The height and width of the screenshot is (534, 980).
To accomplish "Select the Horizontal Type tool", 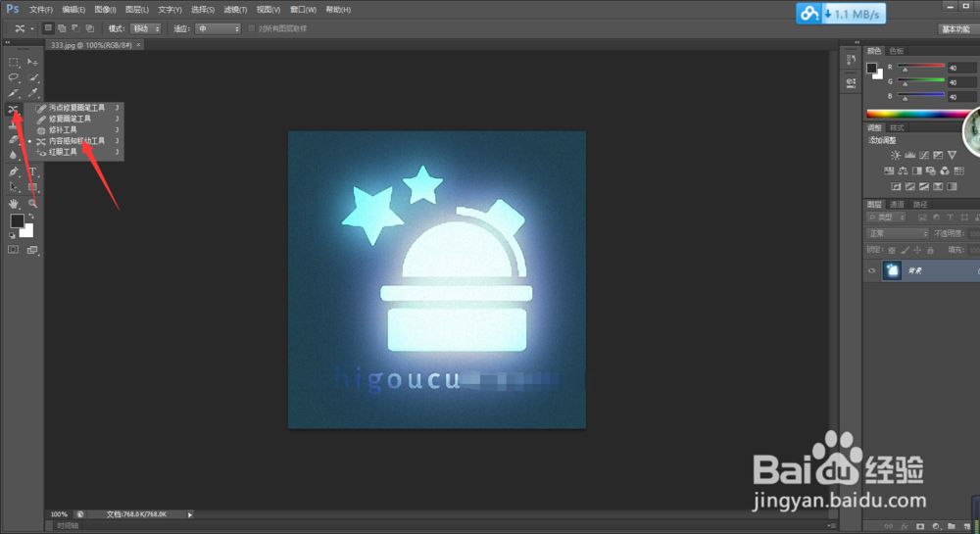I will (x=32, y=171).
